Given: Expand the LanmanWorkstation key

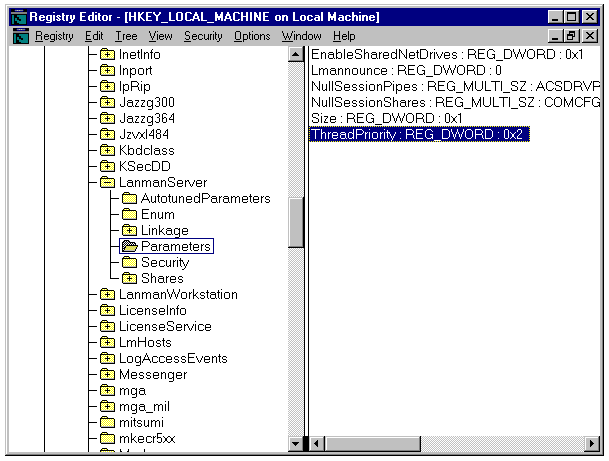Looking at the screenshot, I should 107,294.
